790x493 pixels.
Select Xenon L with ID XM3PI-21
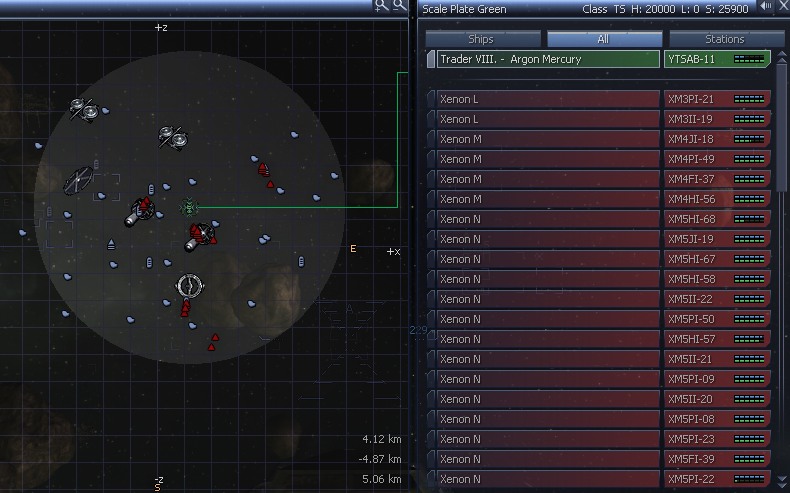pyautogui.click(x=548, y=99)
